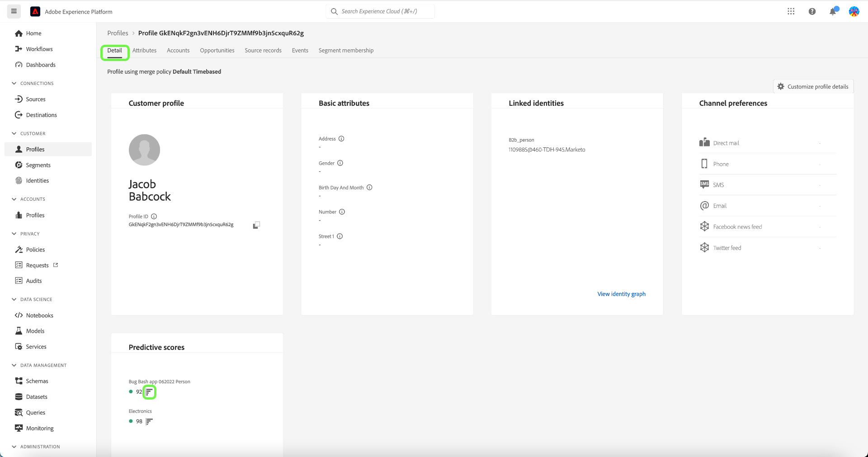Viewport: 868px width, 457px height.
Task: Show info for Profile ID
Action: [x=154, y=217]
